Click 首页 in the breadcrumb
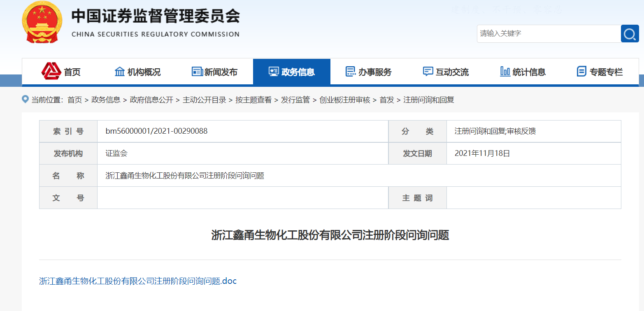Image resolution: width=644 pixels, height=311 pixels. pos(74,100)
